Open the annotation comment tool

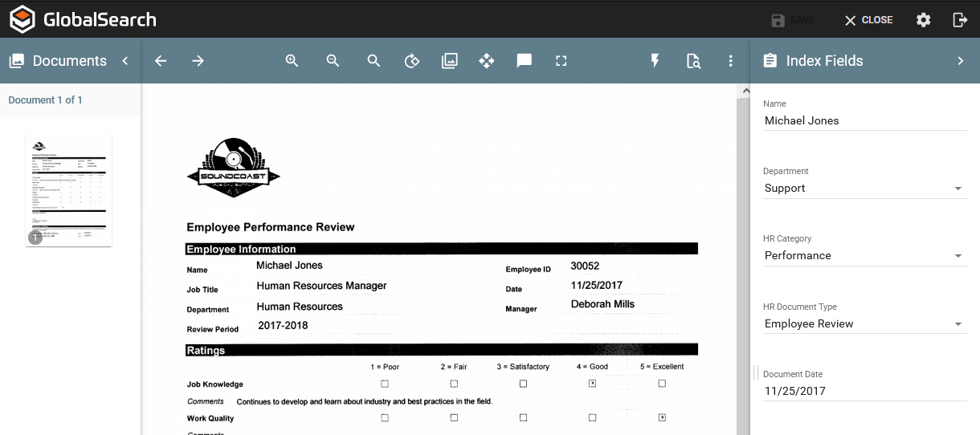click(525, 61)
